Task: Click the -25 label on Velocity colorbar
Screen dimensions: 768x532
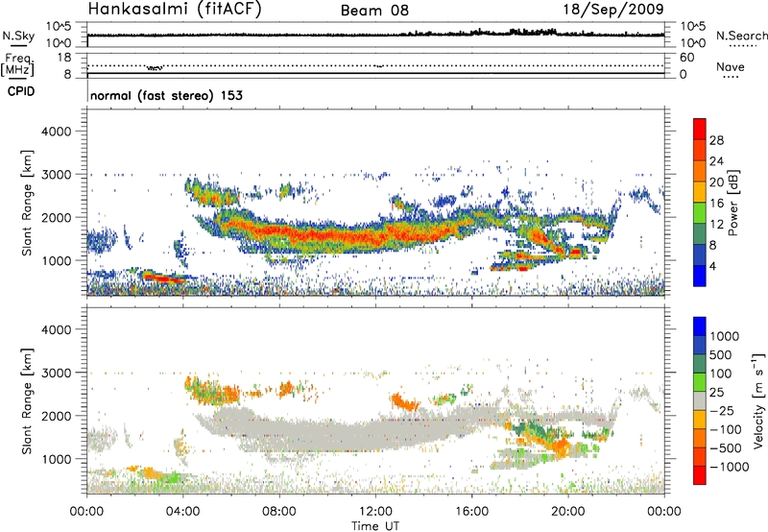Action: tap(723, 410)
